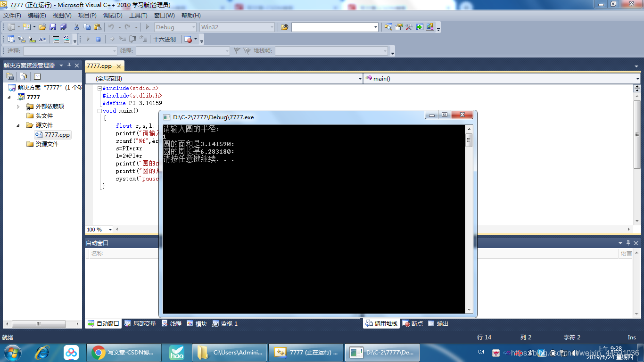
Task: Expand the 外部依赖项 folder
Action: [x=18, y=107]
